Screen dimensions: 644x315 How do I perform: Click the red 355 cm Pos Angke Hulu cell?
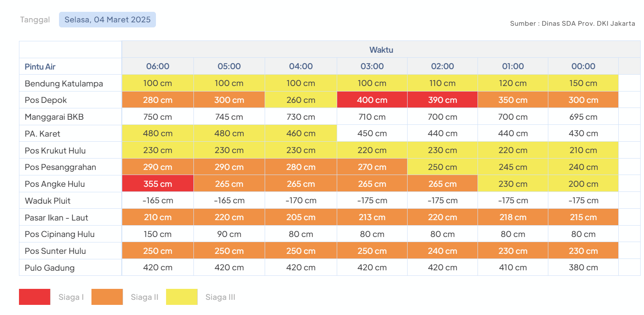[158, 184]
